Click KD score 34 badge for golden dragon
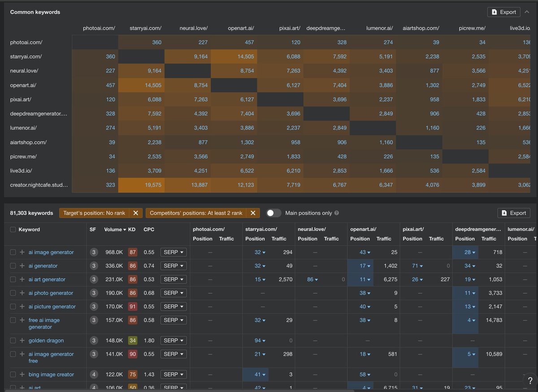This screenshot has width=538, height=392. [x=132, y=340]
